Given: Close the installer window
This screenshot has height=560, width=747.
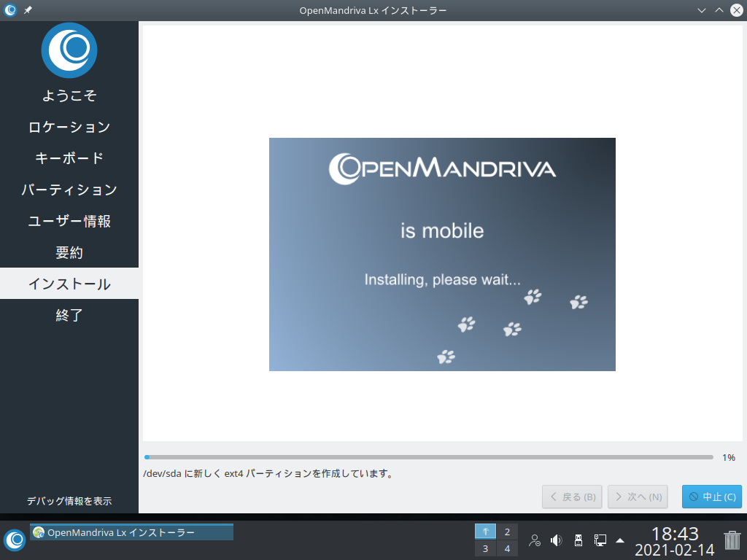Looking at the screenshot, I should point(737,10).
